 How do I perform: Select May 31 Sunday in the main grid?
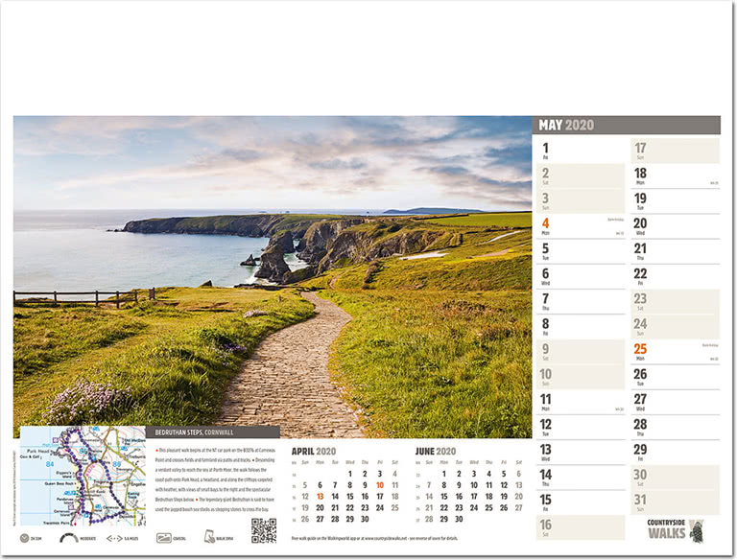coord(675,502)
